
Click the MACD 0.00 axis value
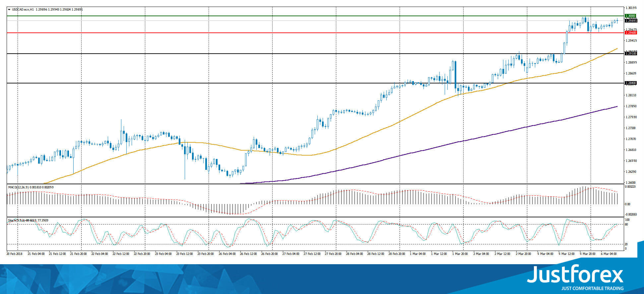627,204
